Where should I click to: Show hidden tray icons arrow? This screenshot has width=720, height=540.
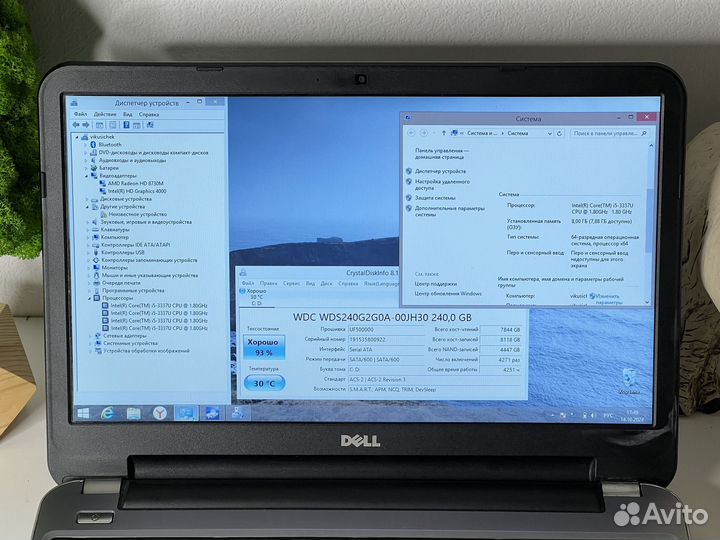[552, 416]
